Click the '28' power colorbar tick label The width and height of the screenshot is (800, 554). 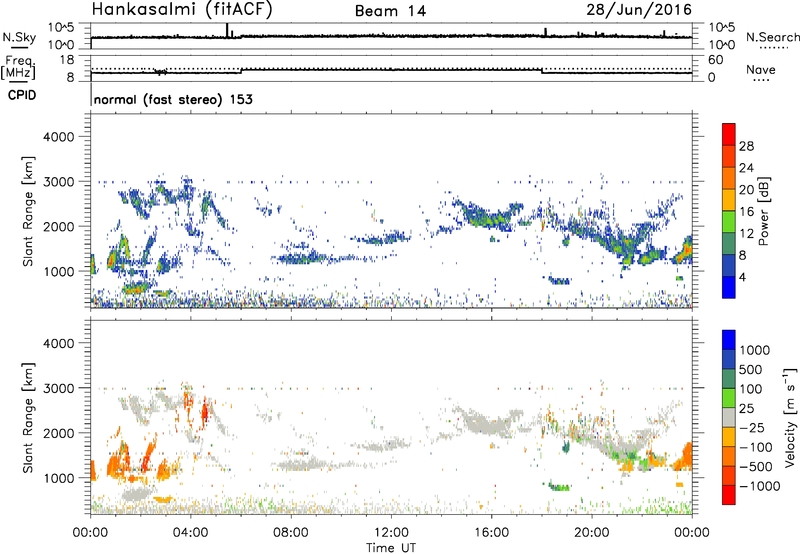[746, 146]
